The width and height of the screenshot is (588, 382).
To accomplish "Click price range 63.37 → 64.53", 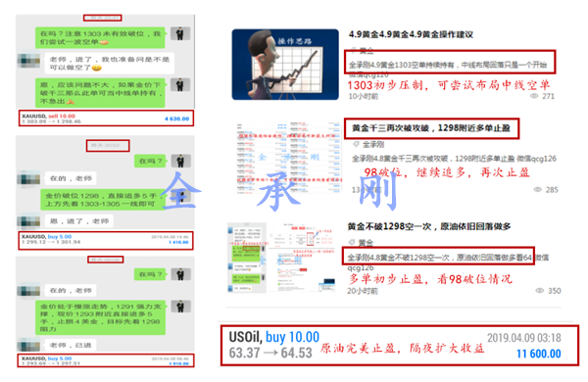I will point(270,354).
